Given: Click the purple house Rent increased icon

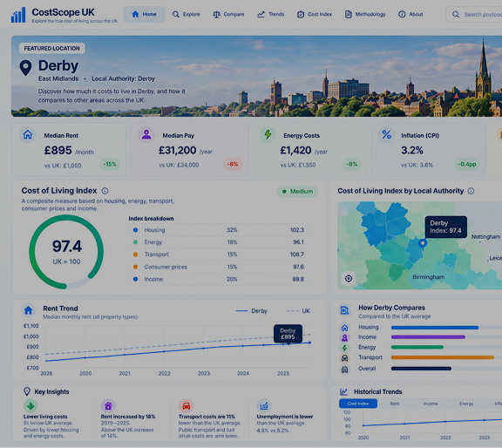Looking at the screenshot, I should coord(108,406).
